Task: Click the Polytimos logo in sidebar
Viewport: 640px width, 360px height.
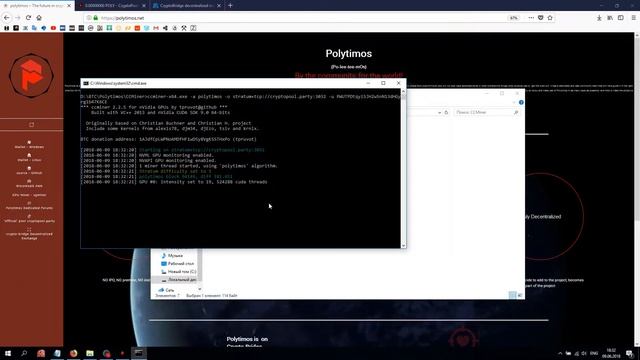Action: tap(31, 76)
